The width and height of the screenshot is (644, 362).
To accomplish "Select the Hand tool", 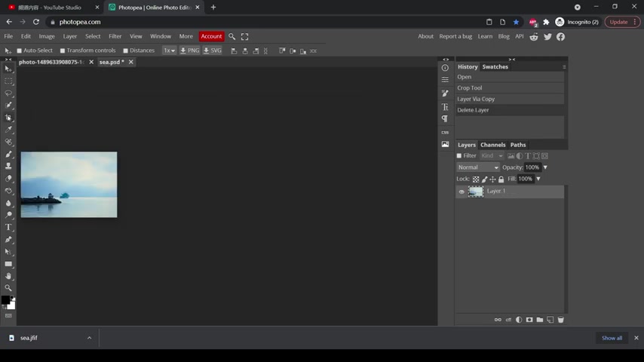I will click(8, 276).
